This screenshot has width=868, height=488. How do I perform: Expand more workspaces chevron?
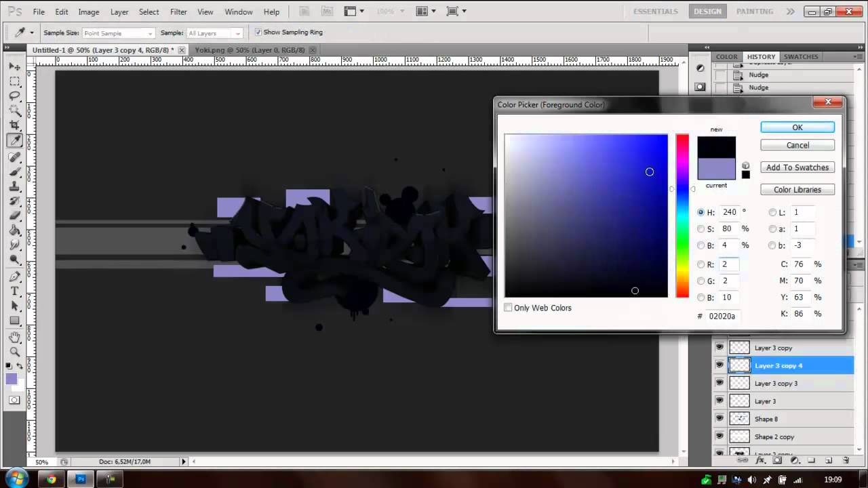pyautogui.click(x=791, y=12)
